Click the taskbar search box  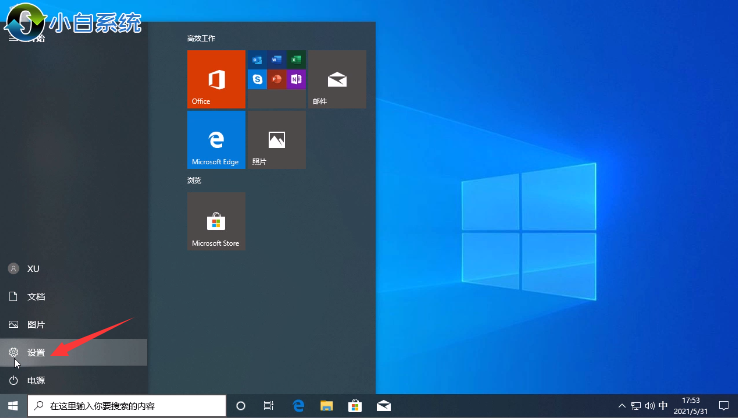click(125, 406)
